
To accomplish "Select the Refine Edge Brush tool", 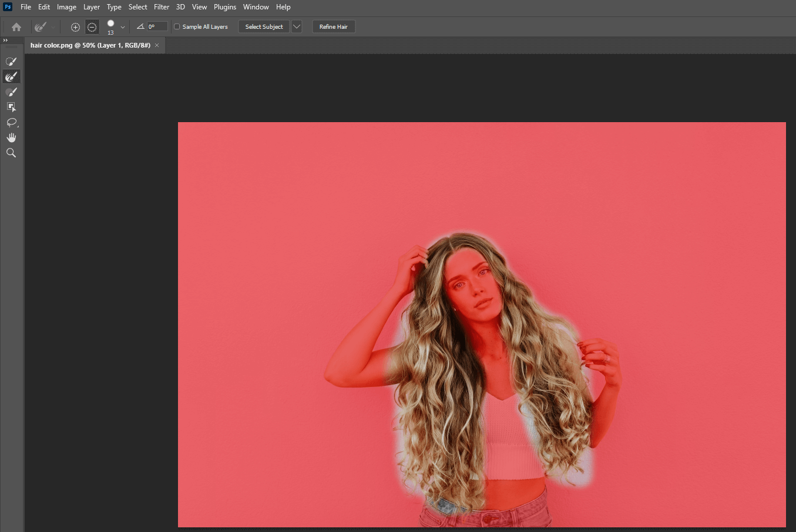I will (11, 77).
